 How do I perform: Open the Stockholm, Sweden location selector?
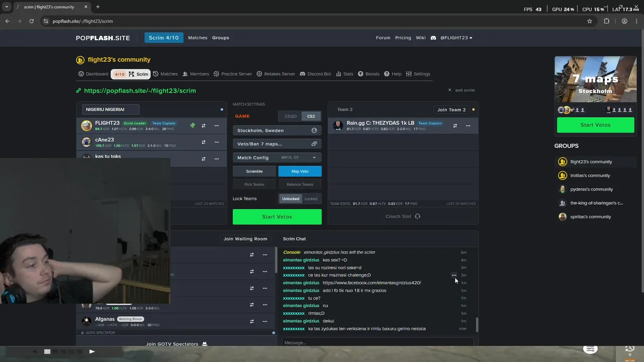277,130
